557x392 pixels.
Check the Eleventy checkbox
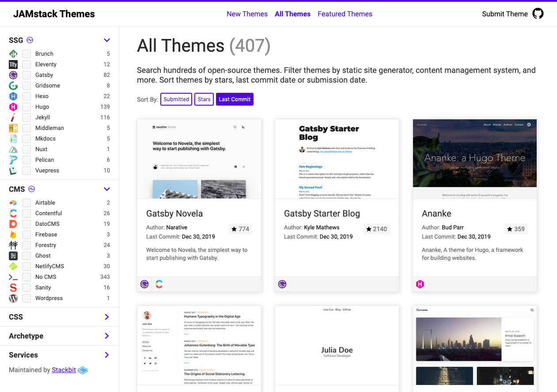tap(27, 65)
